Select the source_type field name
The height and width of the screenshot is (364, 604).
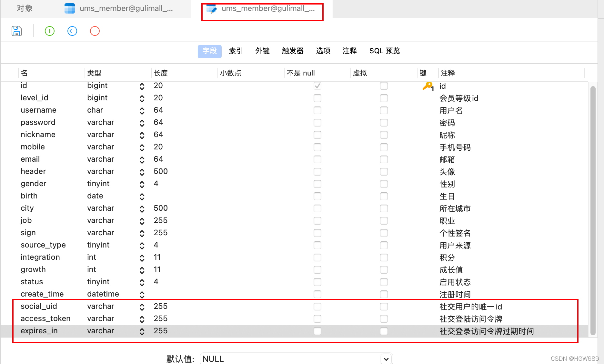pyautogui.click(x=43, y=245)
